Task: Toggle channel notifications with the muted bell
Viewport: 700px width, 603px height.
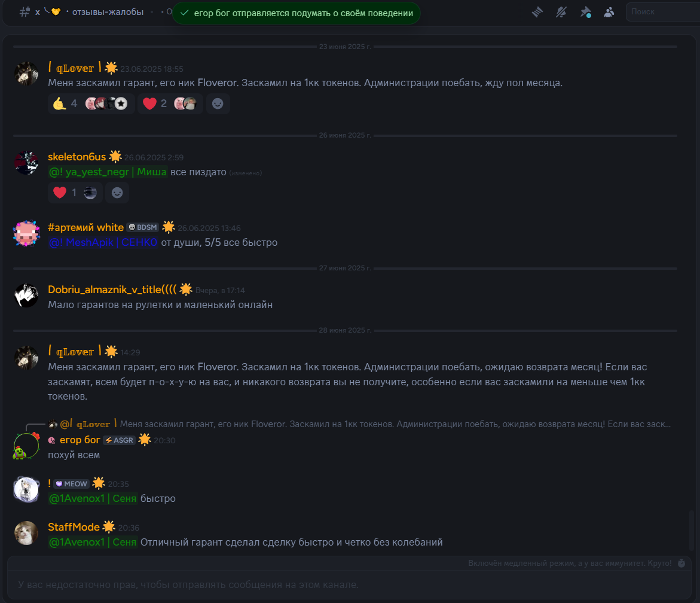Action: (561, 12)
